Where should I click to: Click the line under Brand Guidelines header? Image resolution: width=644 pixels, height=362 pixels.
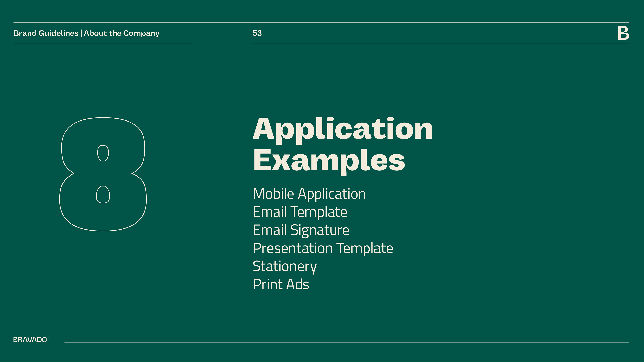(x=103, y=43)
